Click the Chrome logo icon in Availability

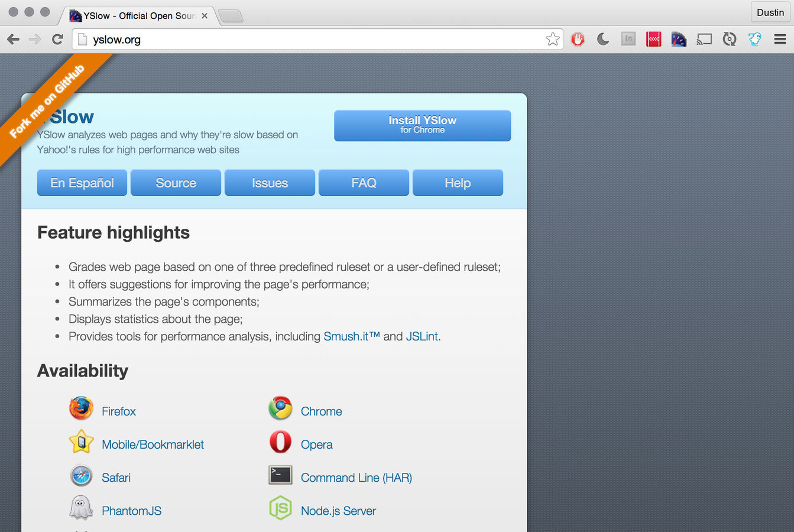click(x=280, y=408)
